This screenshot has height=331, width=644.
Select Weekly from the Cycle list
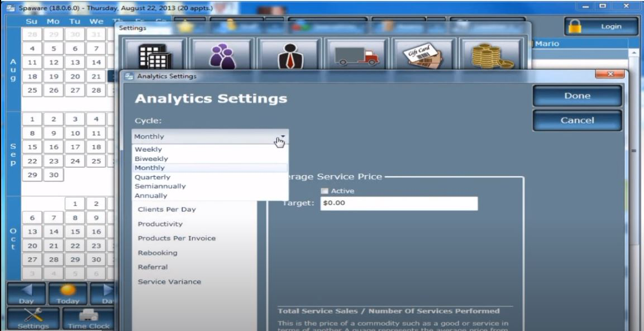pyautogui.click(x=210, y=149)
